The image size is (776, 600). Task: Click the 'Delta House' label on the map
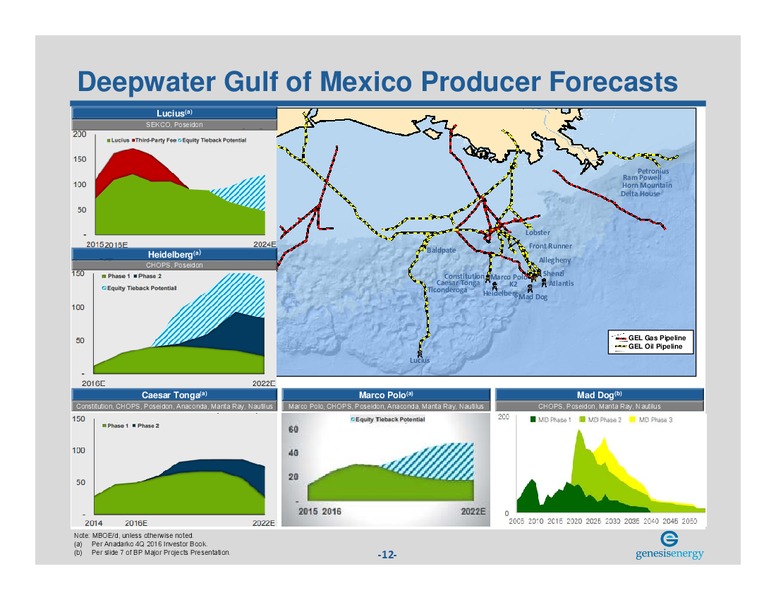[640, 194]
